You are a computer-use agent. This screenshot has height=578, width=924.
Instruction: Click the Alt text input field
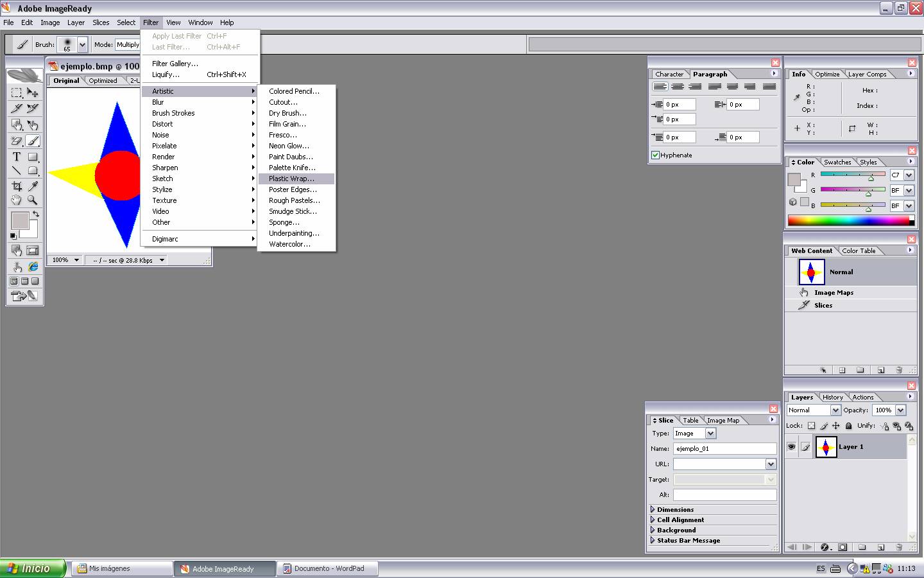click(724, 495)
